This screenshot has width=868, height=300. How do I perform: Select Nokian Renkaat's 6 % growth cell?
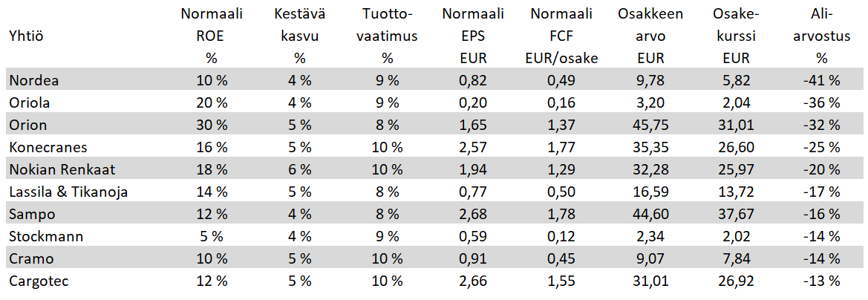299,169
